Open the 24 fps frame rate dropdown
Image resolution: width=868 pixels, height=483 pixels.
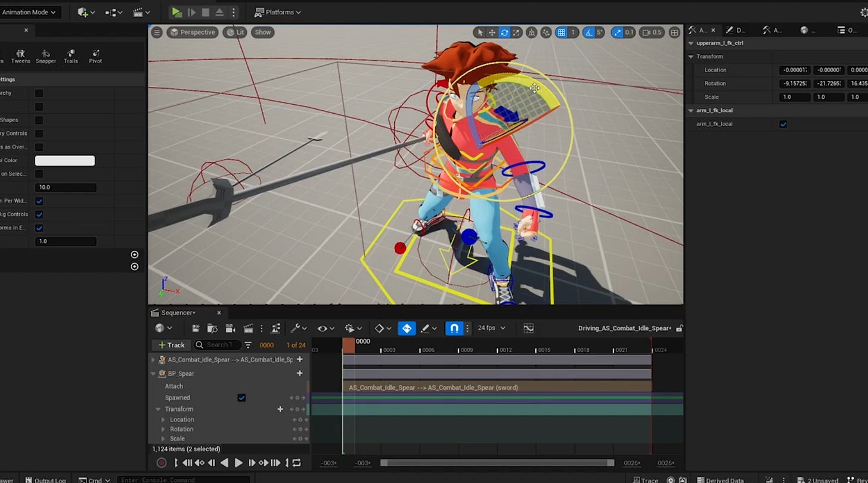point(490,328)
